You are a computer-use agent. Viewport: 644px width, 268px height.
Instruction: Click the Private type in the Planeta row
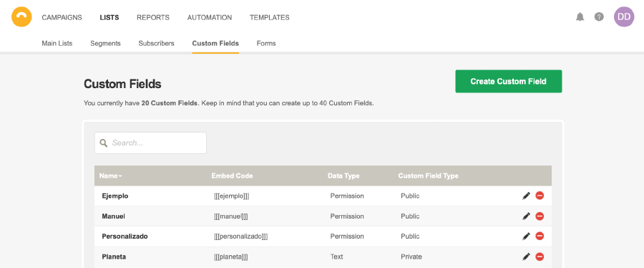(411, 257)
